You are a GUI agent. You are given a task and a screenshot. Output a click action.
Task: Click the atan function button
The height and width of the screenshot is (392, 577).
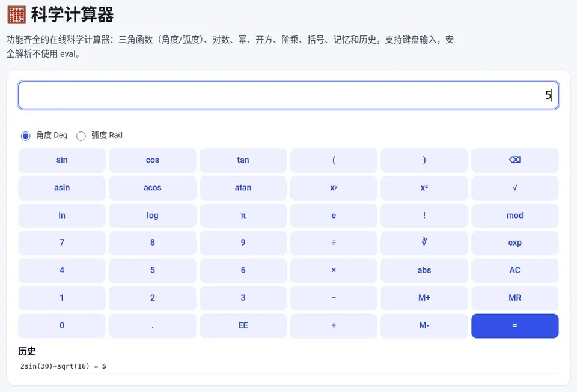[x=243, y=188]
